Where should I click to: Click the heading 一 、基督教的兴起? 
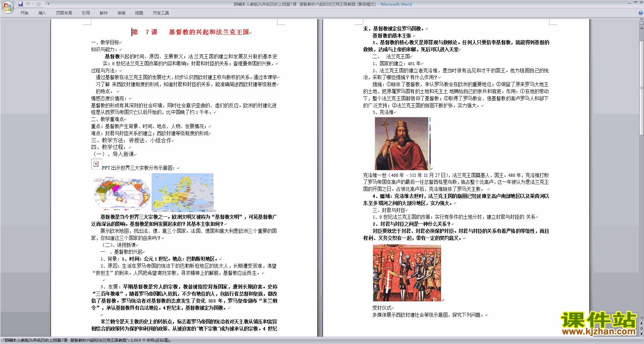click(121, 252)
